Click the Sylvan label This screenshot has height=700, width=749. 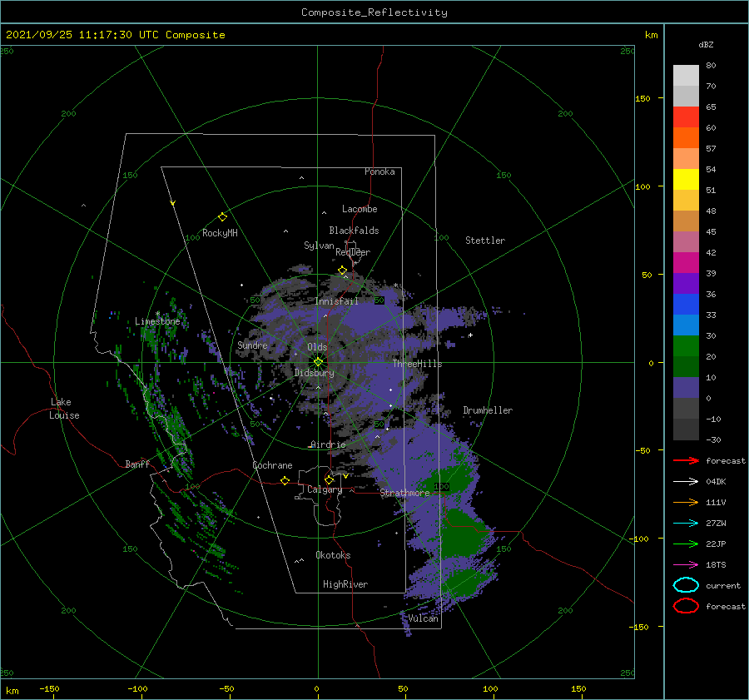click(319, 246)
